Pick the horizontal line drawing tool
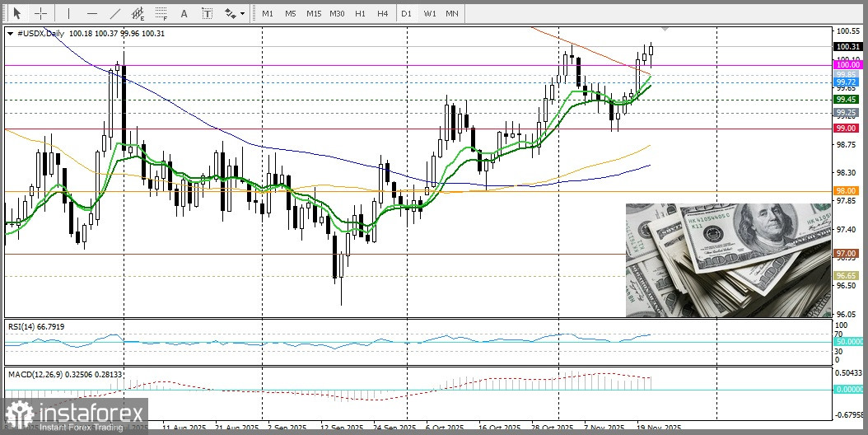 91,13
